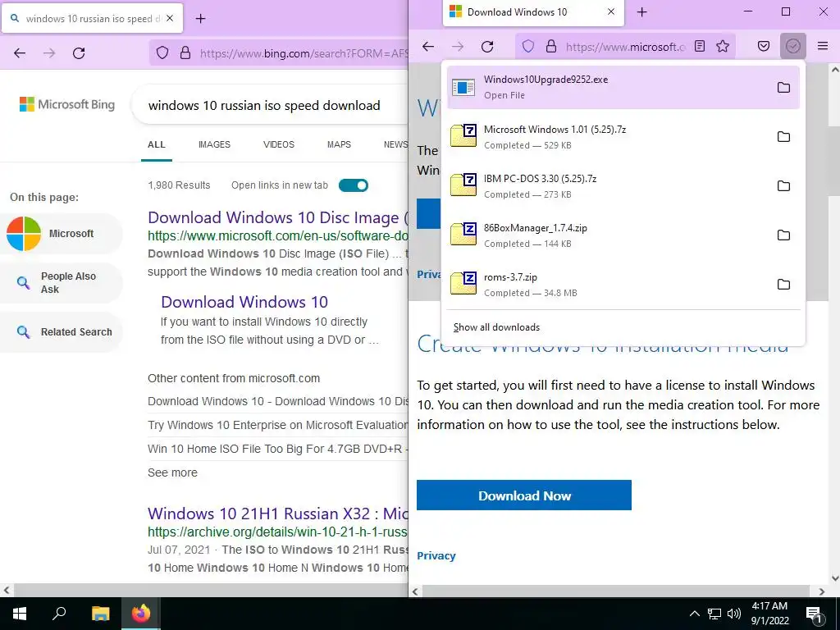Open the Download Windows 10 sublink
The width and height of the screenshot is (840, 630).
pyautogui.click(x=244, y=302)
